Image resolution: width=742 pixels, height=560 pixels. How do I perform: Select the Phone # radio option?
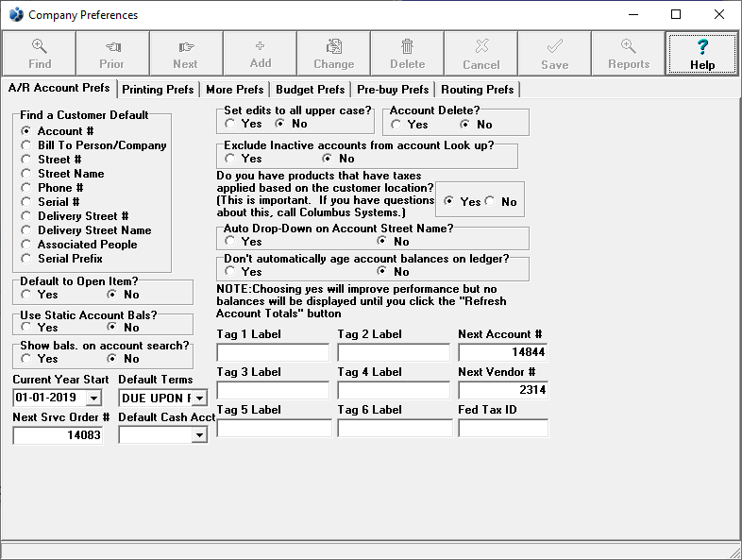pyautogui.click(x=26, y=188)
